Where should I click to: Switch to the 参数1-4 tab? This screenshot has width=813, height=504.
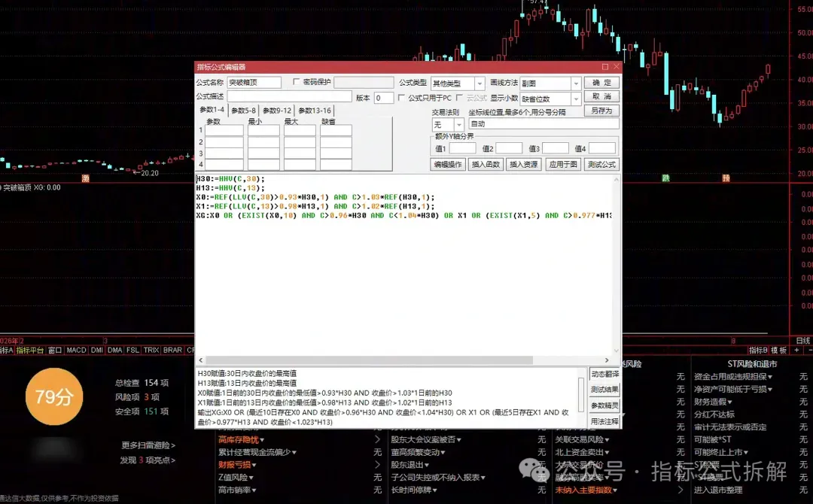pos(212,110)
